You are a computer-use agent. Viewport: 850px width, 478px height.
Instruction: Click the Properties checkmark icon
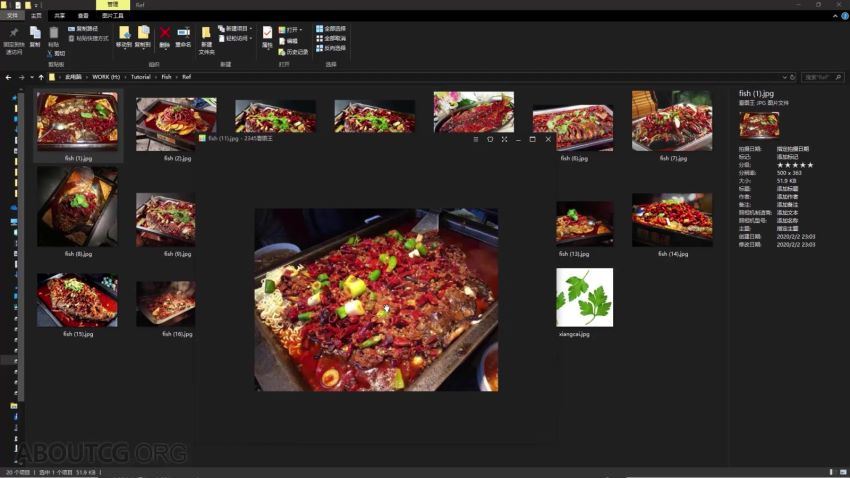point(267,33)
